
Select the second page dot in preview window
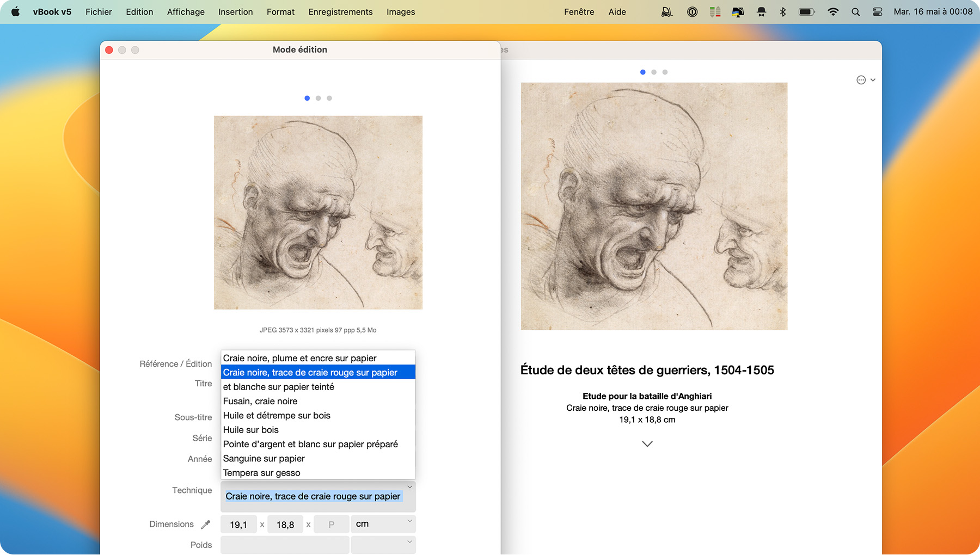point(654,72)
